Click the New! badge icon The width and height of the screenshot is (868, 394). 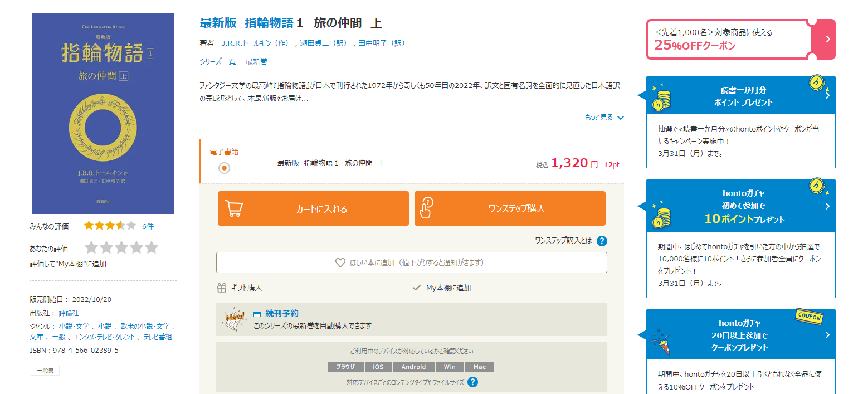click(x=234, y=320)
